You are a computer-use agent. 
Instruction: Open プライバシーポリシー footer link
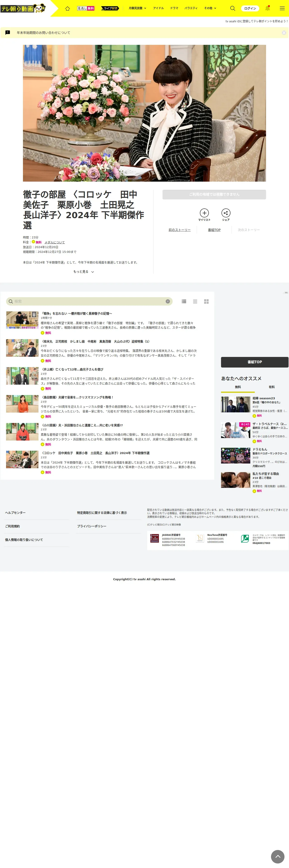tap(92, 526)
